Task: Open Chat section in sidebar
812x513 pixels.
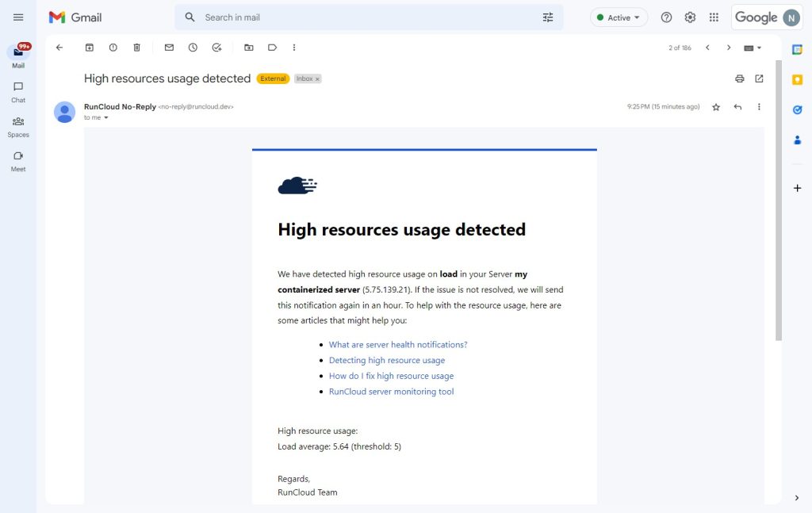Action: click(18, 92)
